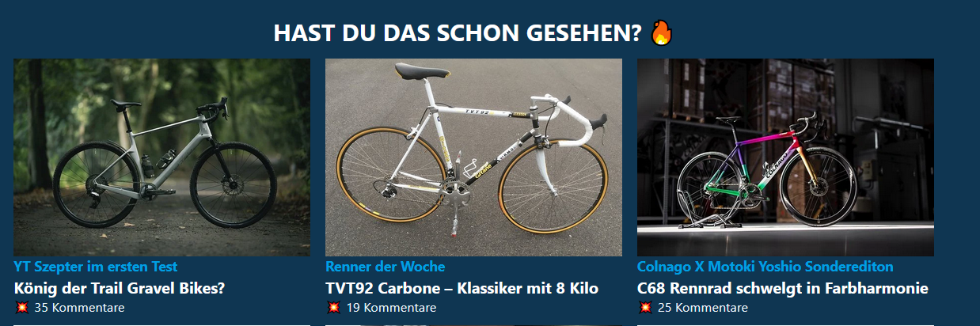Screen dimensions: 980x326
Task: Click the 'HAST DU DAS SCHON GESEHEN?' heading
Action: click(x=458, y=33)
